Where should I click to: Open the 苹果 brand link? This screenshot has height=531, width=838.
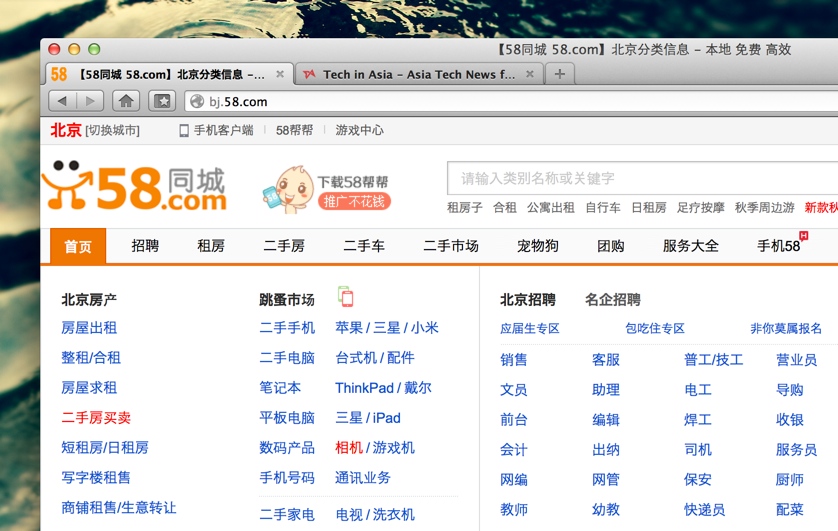point(349,327)
